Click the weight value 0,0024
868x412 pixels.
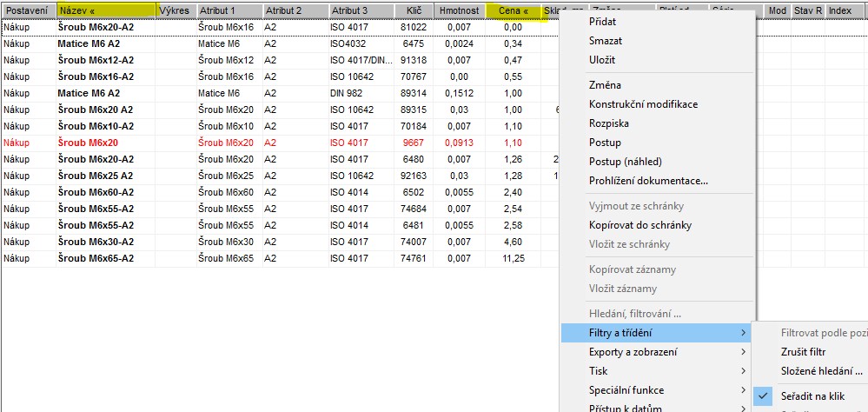[459, 43]
